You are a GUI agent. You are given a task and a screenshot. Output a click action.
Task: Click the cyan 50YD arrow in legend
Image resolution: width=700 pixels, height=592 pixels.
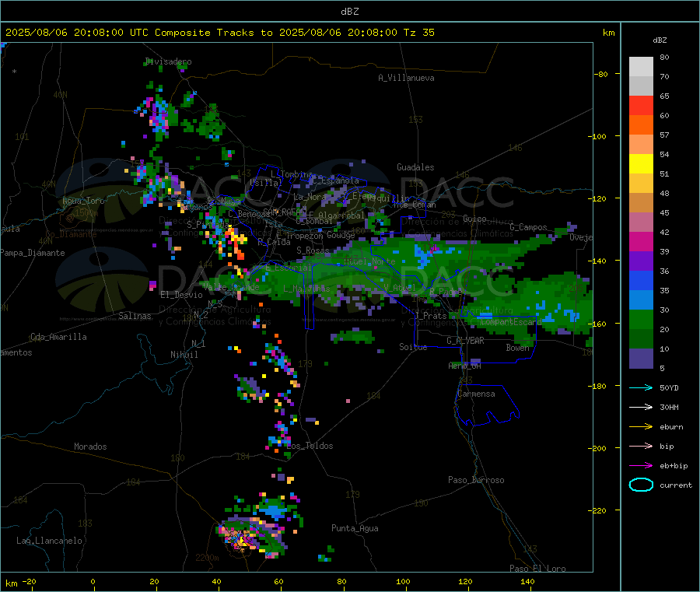(641, 387)
